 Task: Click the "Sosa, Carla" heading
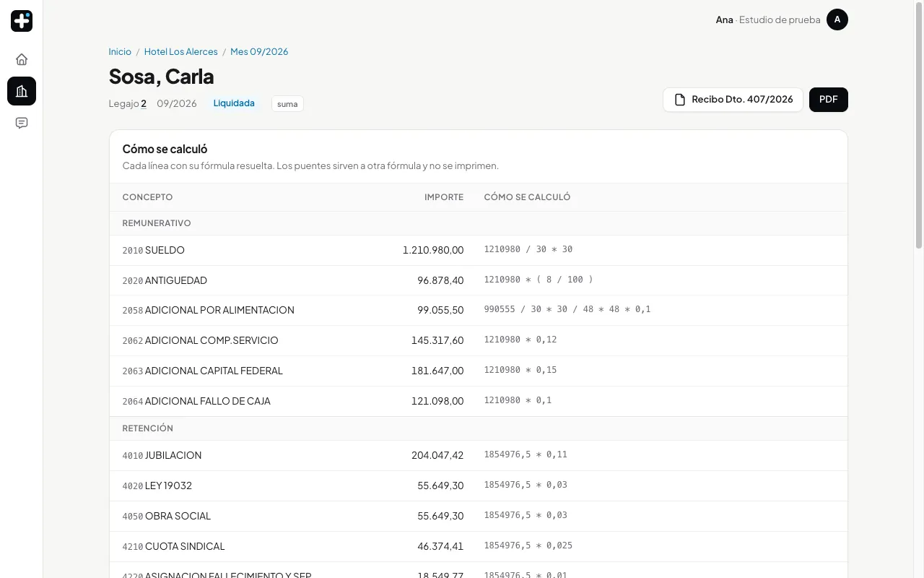tap(161, 76)
